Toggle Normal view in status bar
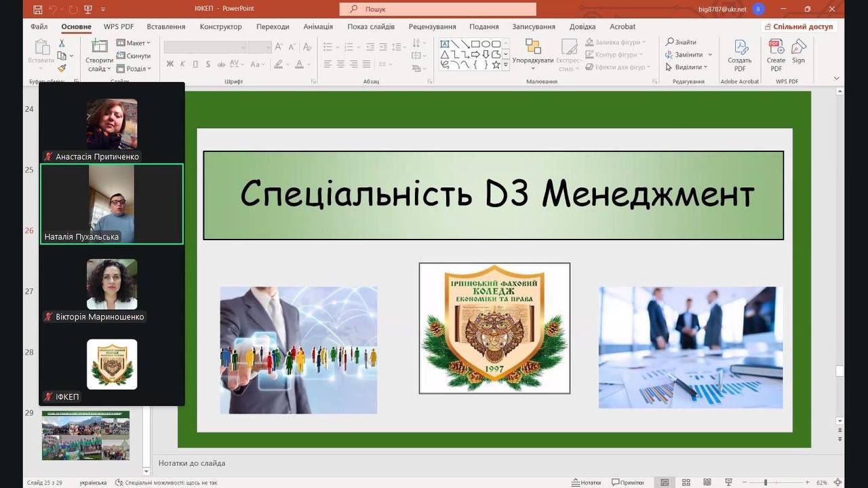 tap(665, 483)
